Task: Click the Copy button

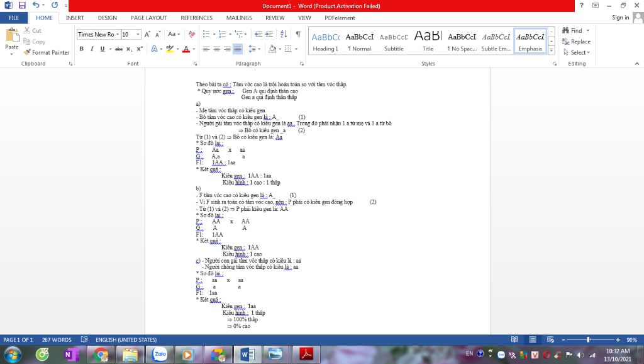Action: tap(34, 42)
